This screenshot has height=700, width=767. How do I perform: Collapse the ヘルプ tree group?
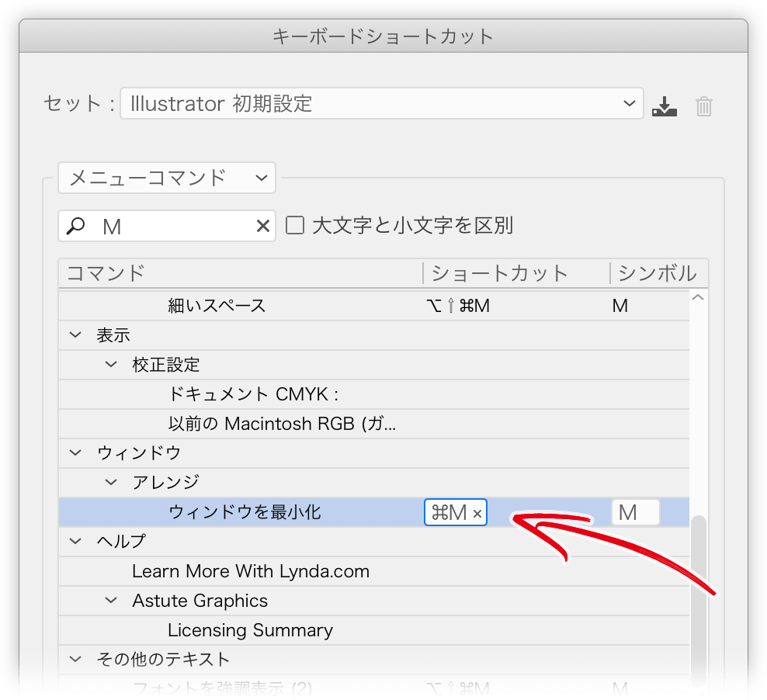75,541
